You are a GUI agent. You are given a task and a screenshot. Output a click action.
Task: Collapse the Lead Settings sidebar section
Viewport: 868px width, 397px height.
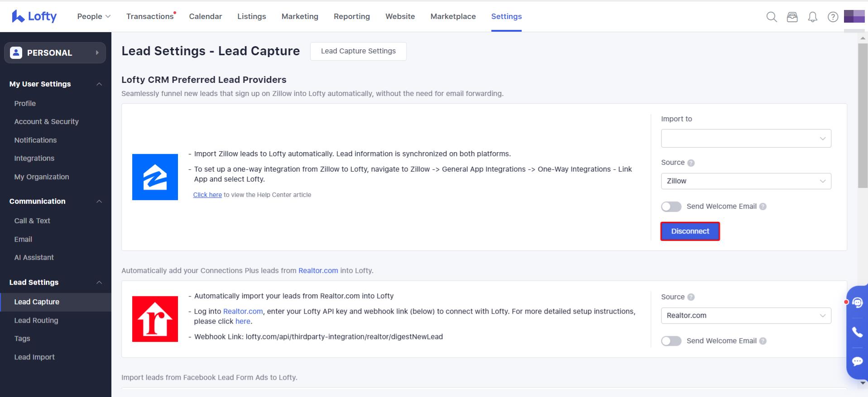coord(99,282)
